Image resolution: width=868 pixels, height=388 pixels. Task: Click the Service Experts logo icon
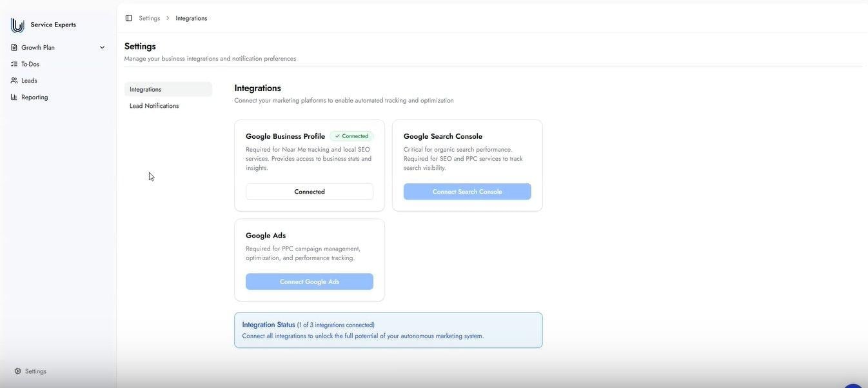tap(17, 25)
